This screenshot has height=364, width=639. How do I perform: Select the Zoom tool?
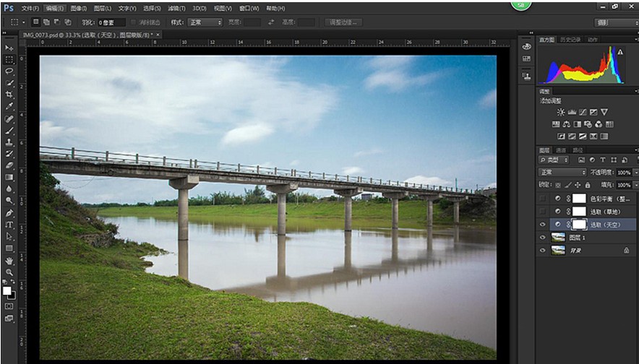pos(9,272)
